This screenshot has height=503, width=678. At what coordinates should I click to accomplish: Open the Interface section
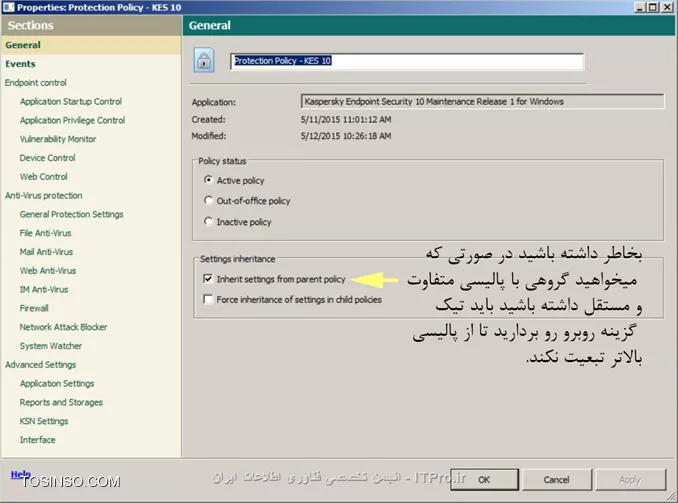click(x=38, y=440)
